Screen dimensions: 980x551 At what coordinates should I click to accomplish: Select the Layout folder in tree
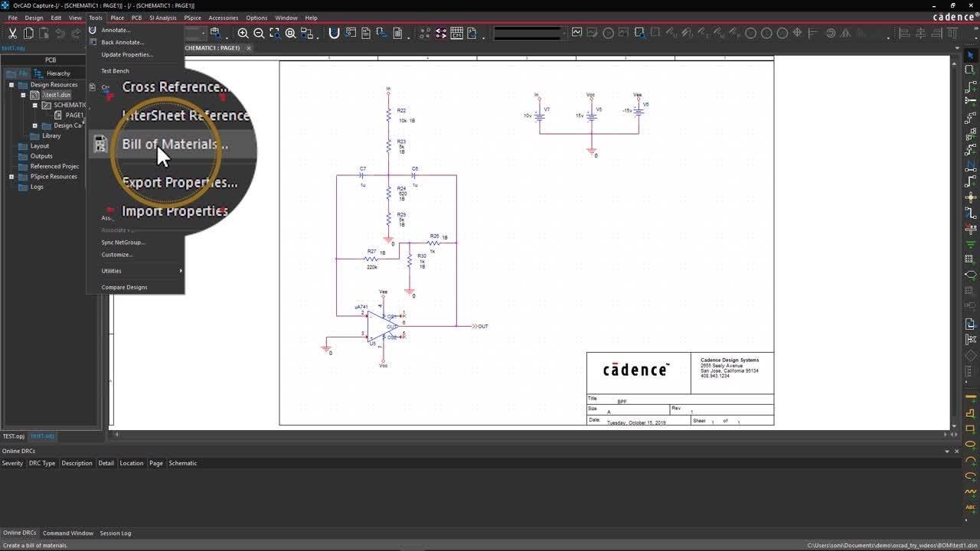34,146
